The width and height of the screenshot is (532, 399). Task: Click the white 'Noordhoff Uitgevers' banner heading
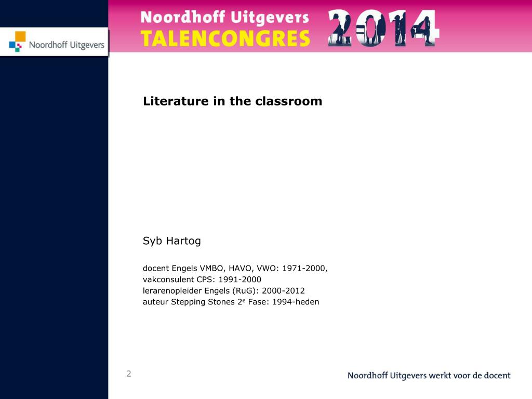(224, 18)
